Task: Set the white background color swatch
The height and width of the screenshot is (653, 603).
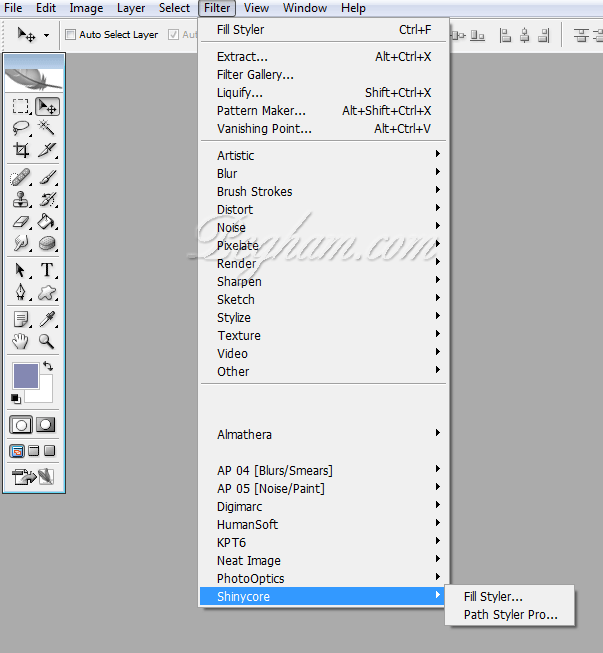Action: click(x=45, y=394)
